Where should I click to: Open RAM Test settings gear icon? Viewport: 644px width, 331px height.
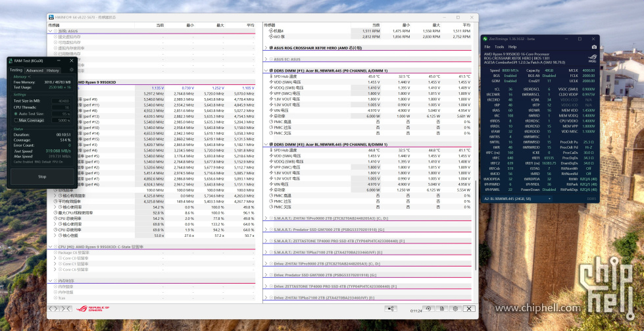[72, 70]
